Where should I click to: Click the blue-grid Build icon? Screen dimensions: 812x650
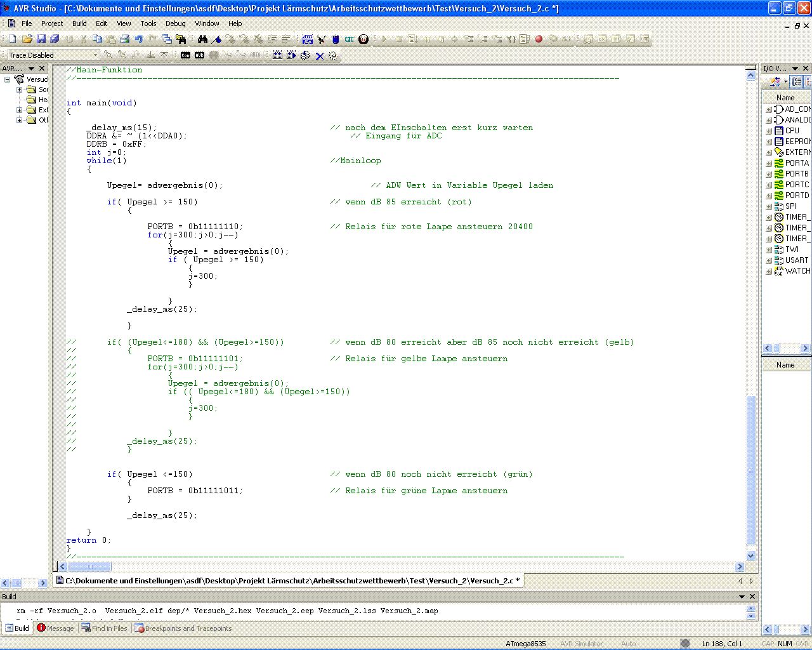(x=308, y=39)
